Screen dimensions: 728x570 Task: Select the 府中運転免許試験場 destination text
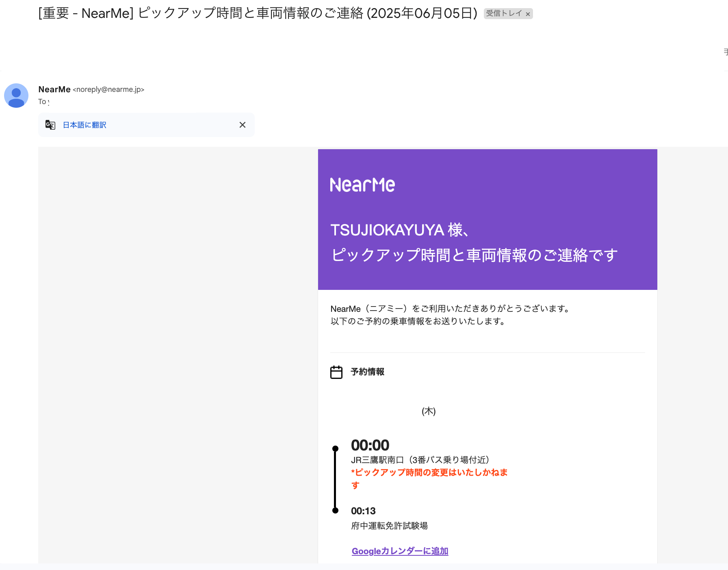click(x=389, y=526)
